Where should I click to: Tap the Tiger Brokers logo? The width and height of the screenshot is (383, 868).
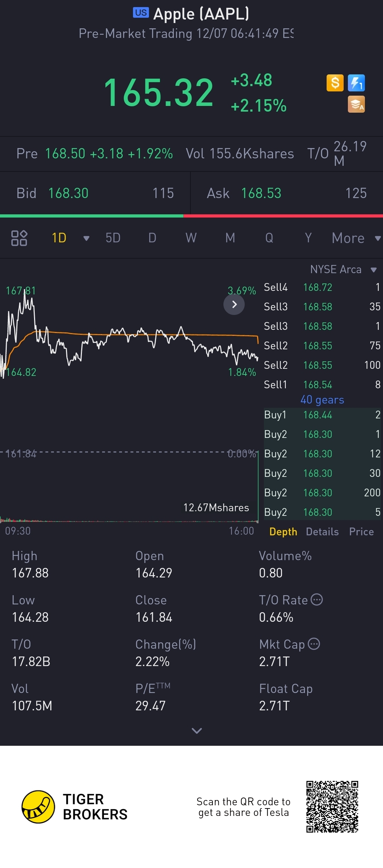pos(74,807)
